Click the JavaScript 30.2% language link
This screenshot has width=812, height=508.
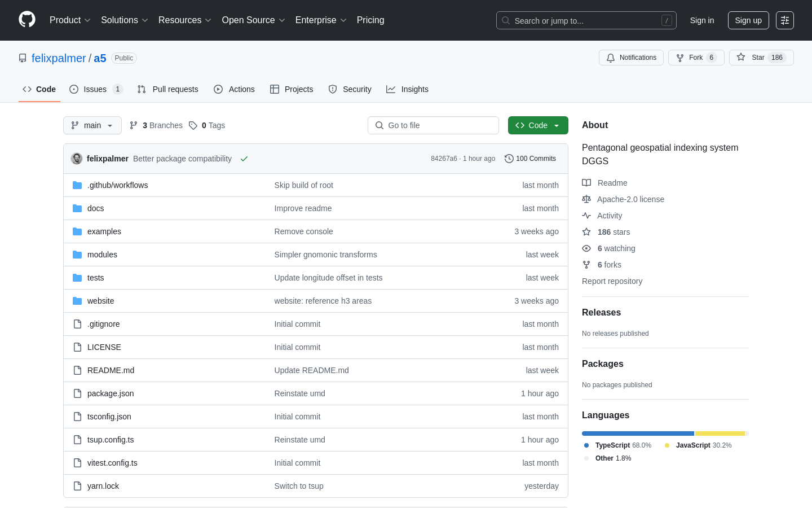(x=698, y=445)
